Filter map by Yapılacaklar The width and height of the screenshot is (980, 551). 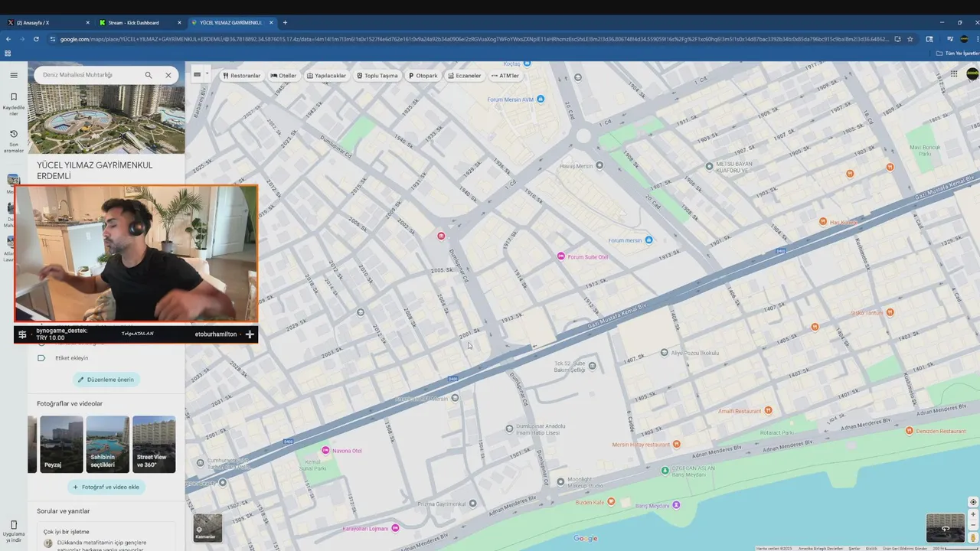point(327,76)
